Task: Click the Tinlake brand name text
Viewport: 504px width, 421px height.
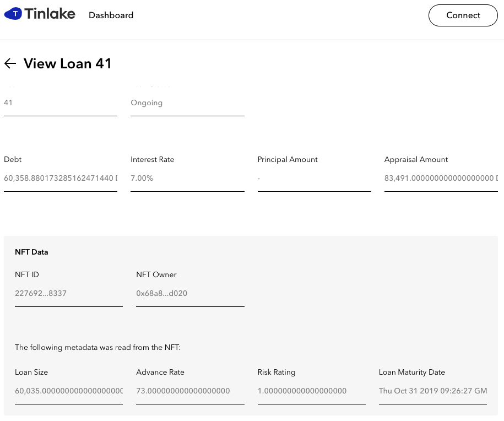Action: click(x=50, y=14)
